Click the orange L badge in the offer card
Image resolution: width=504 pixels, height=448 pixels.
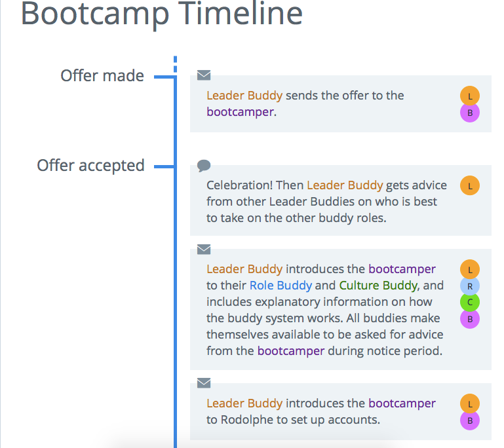(470, 96)
